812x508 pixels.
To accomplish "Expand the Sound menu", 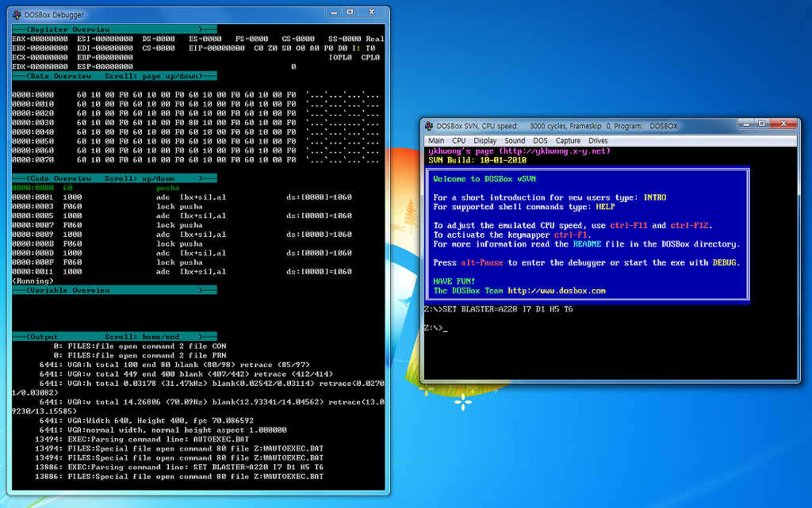I will 515,140.
